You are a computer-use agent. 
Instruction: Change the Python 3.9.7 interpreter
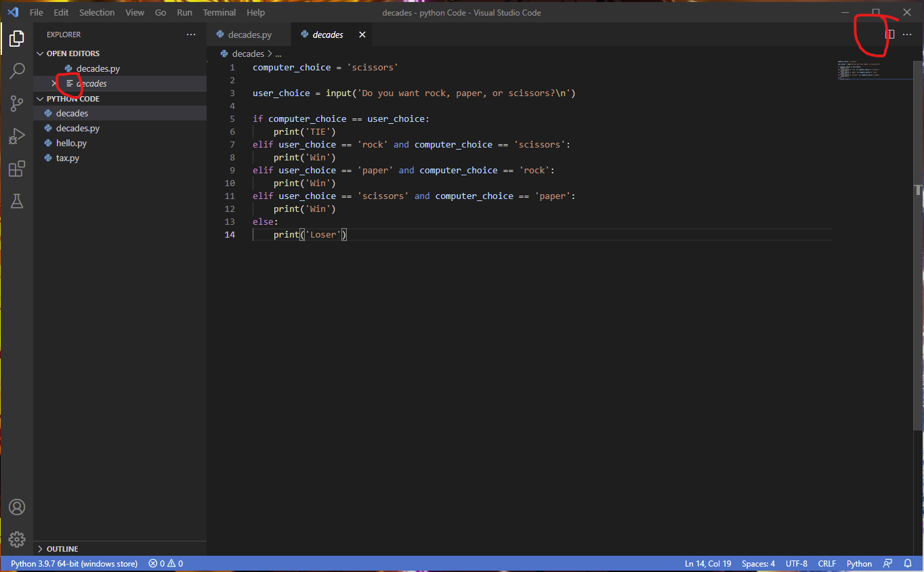coord(73,563)
